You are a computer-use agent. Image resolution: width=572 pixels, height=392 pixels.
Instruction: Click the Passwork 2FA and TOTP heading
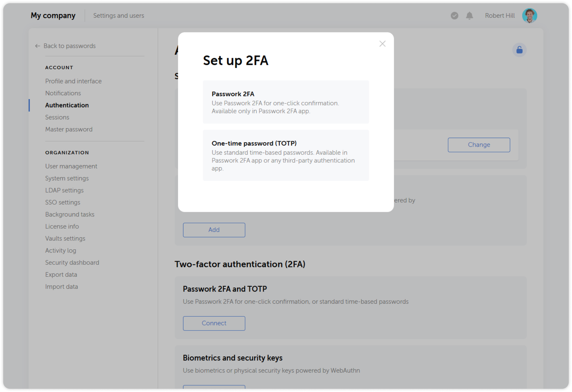pos(225,289)
